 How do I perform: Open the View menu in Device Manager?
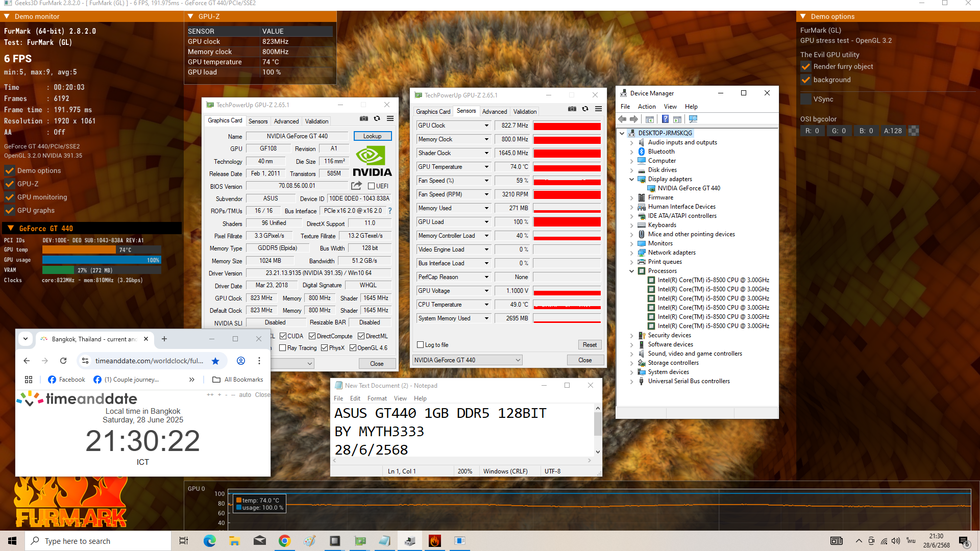[x=670, y=107]
